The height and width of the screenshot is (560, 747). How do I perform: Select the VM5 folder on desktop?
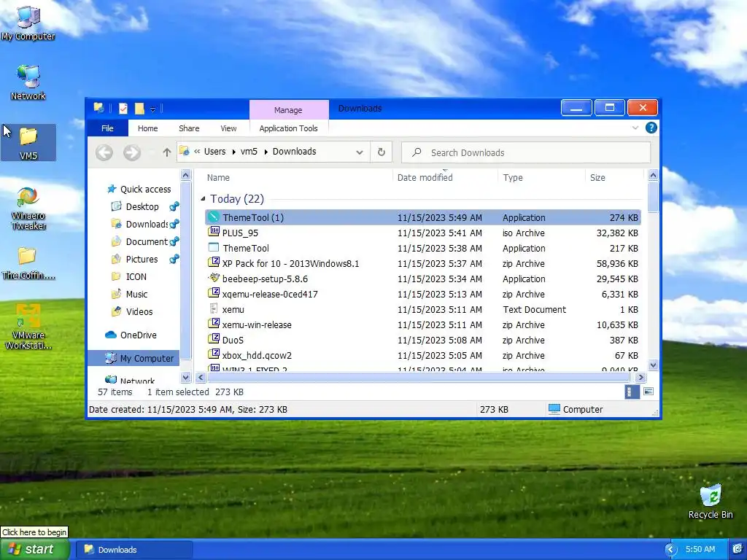[28, 143]
